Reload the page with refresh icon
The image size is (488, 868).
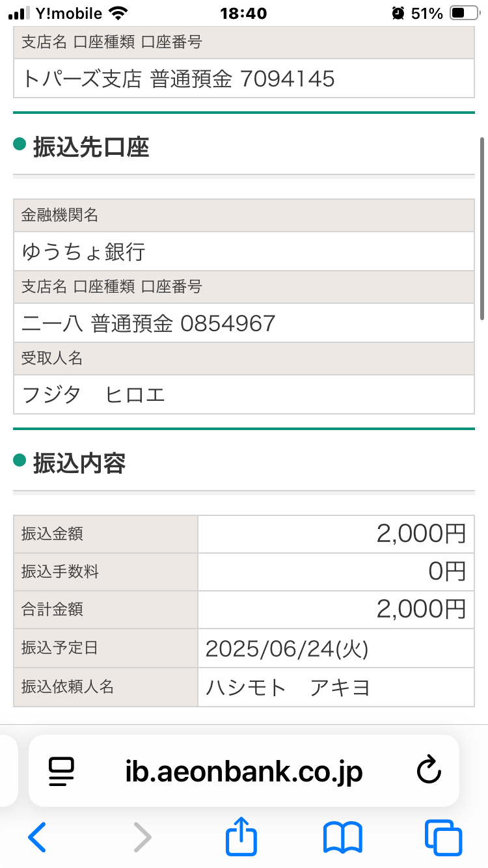tap(429, 772)
